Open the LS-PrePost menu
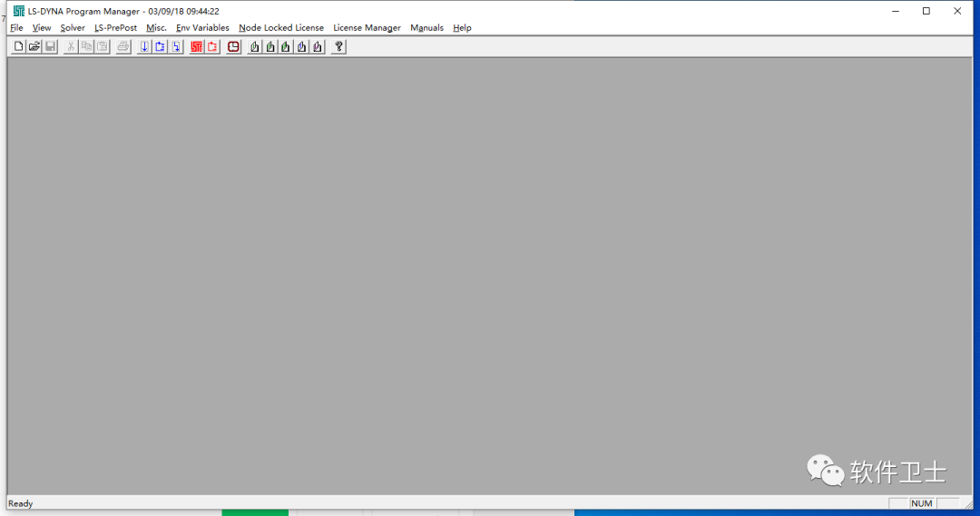 [115, 27]
